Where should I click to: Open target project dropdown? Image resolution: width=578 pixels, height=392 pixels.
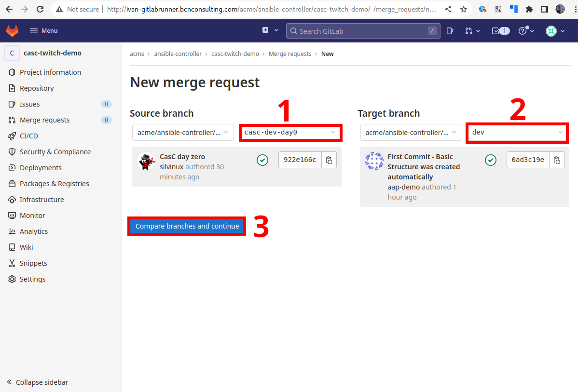coord(411,132)
